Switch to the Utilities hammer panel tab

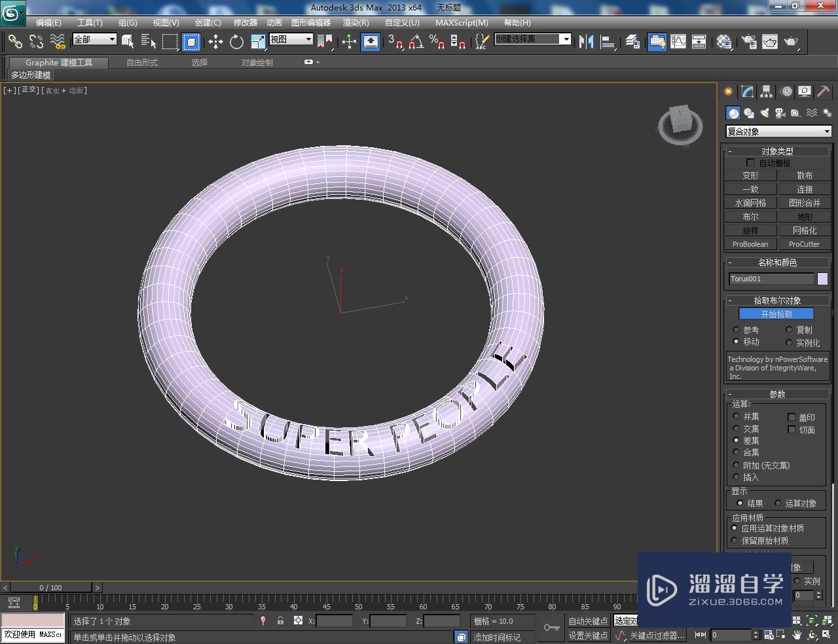(823, 92)
